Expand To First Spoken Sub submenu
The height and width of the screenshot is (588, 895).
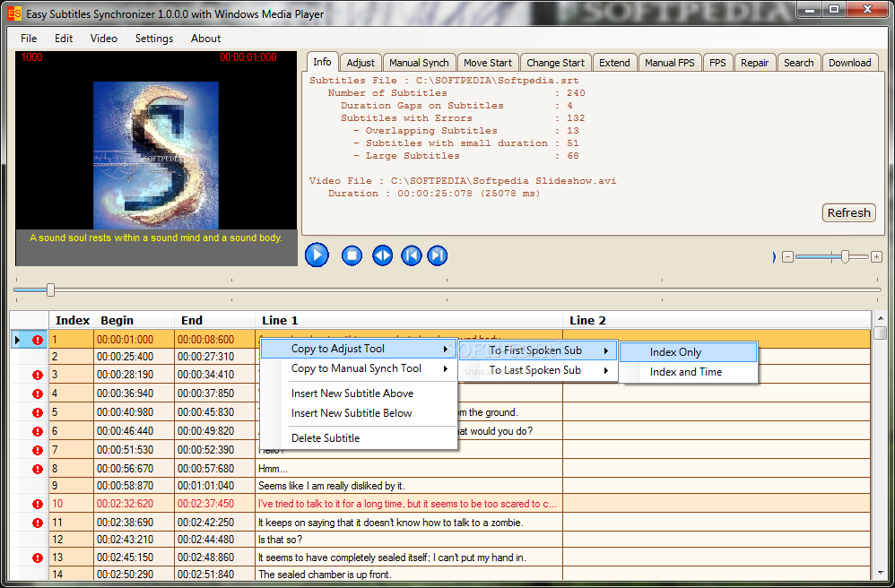tap(538, 350)
